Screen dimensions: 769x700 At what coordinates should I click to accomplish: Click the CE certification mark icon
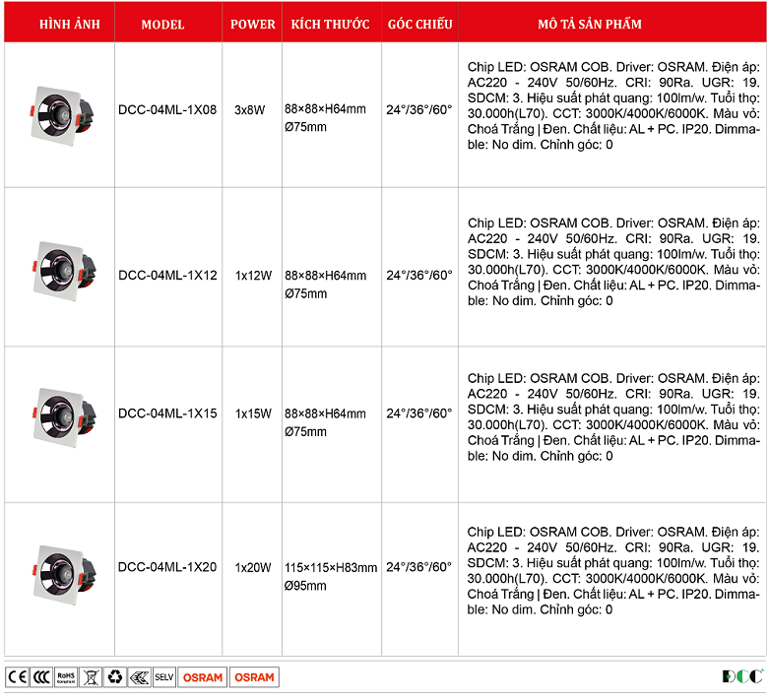(17, 677)
